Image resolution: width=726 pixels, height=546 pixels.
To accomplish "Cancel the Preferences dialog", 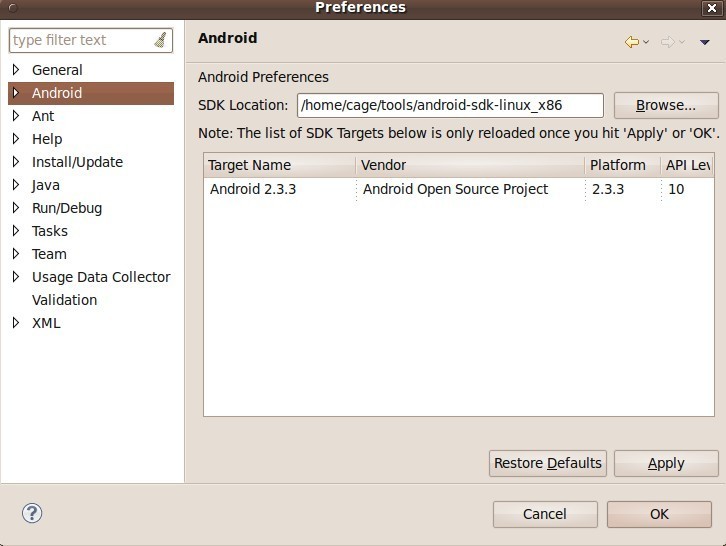I will click(x=545, y=514).
